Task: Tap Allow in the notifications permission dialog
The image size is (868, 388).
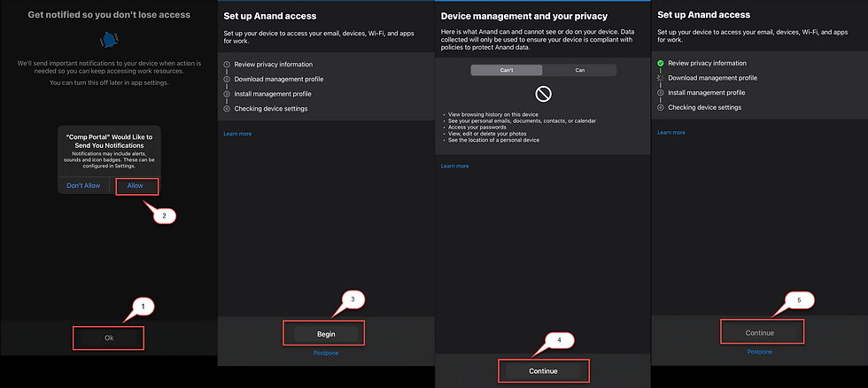Action: 136,185
